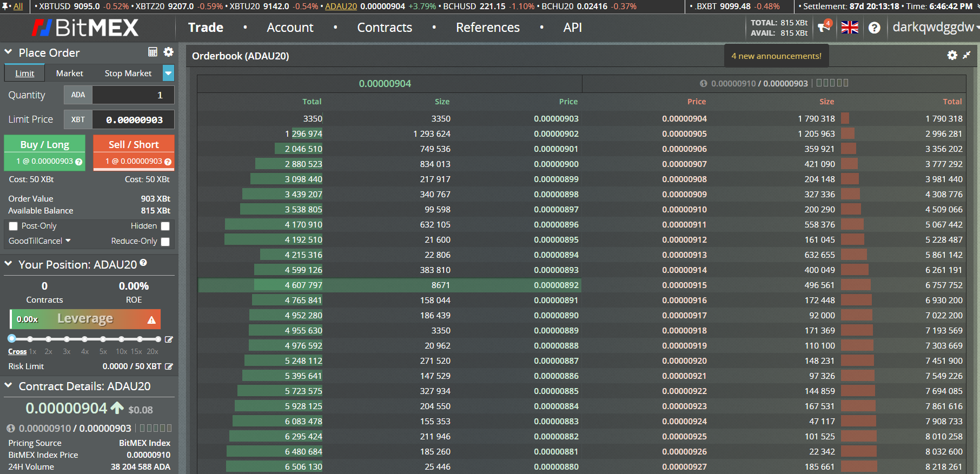
Task: Open the help question mark icon
Action: coord(875,28)
